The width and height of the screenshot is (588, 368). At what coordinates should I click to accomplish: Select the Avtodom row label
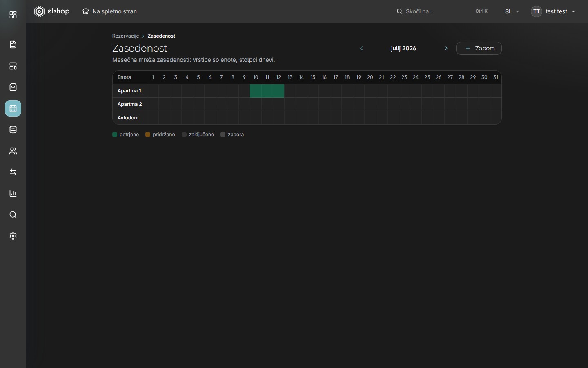128,118
